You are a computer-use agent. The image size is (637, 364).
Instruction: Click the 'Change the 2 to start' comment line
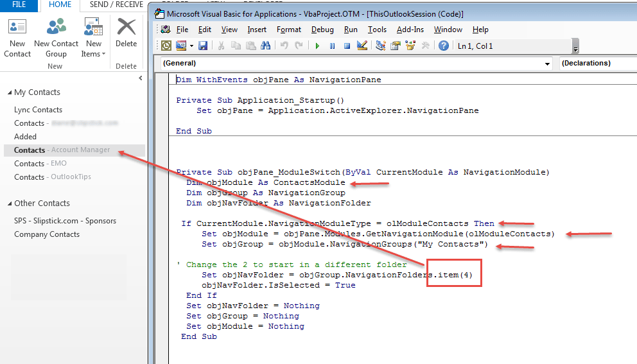point(292,264)
